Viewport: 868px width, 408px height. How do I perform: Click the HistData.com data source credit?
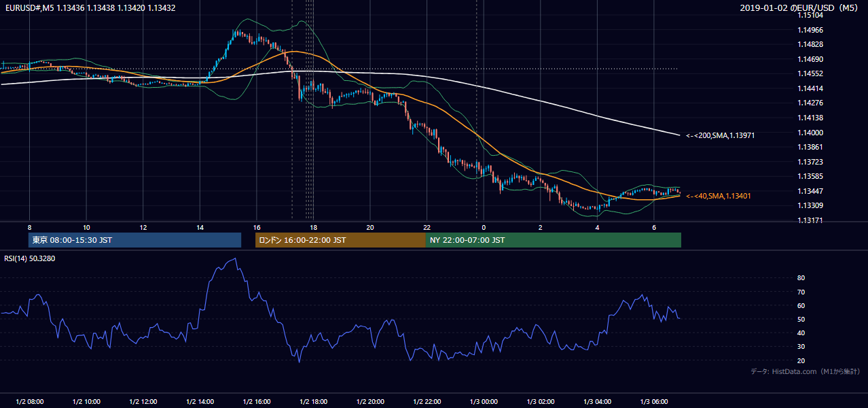point(806,371)
